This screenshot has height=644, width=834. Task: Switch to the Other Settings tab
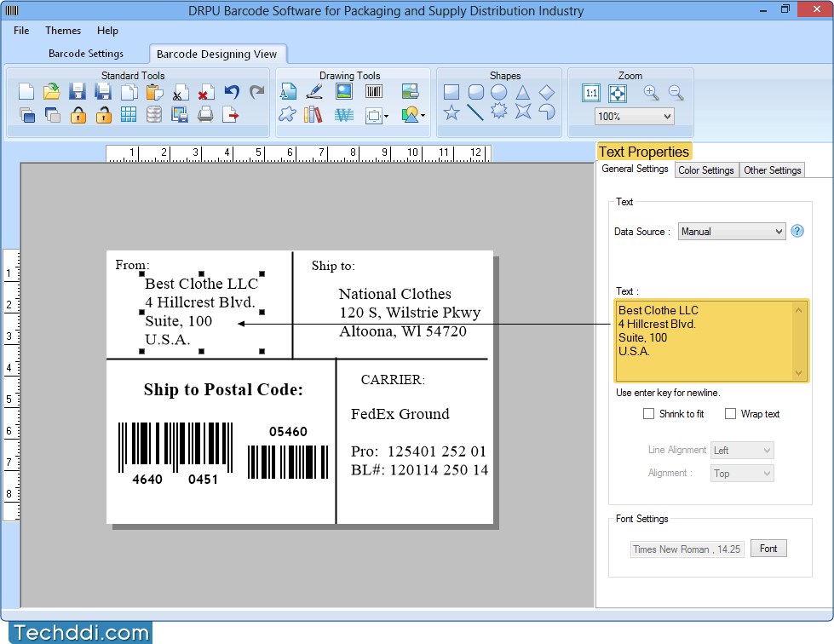773,170
